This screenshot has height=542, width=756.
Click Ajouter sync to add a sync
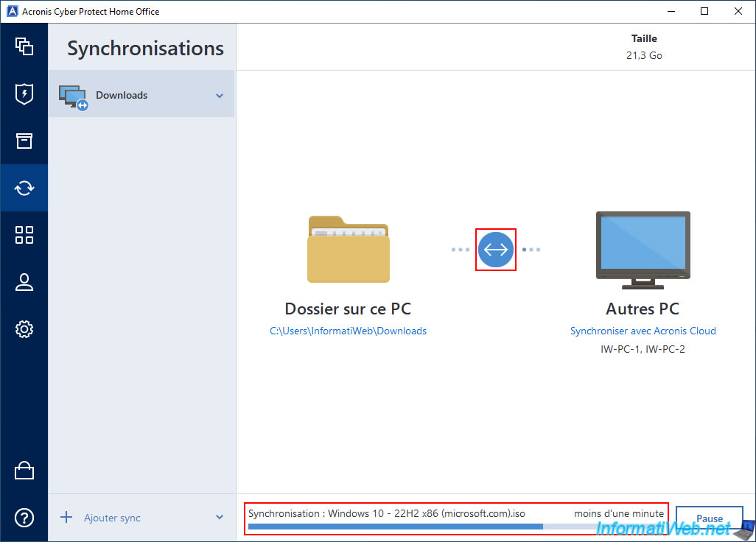click(x=112, y=518)
